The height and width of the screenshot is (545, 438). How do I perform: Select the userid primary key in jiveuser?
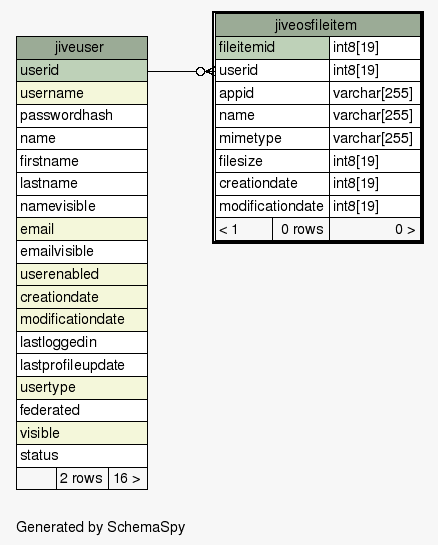[x=82, y=71]
